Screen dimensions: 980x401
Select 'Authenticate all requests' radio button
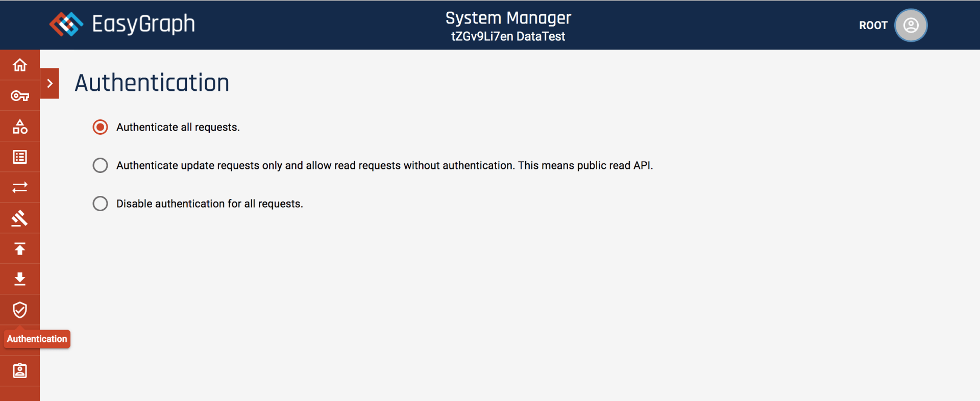tap(101, 127)
